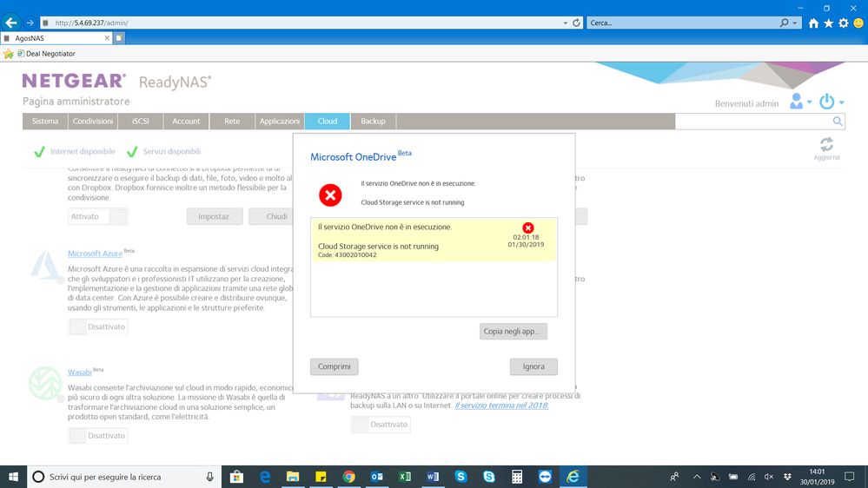Expand the power options dropdown arrow
This screenshot has width=868, height=488.
coord(841,102)
